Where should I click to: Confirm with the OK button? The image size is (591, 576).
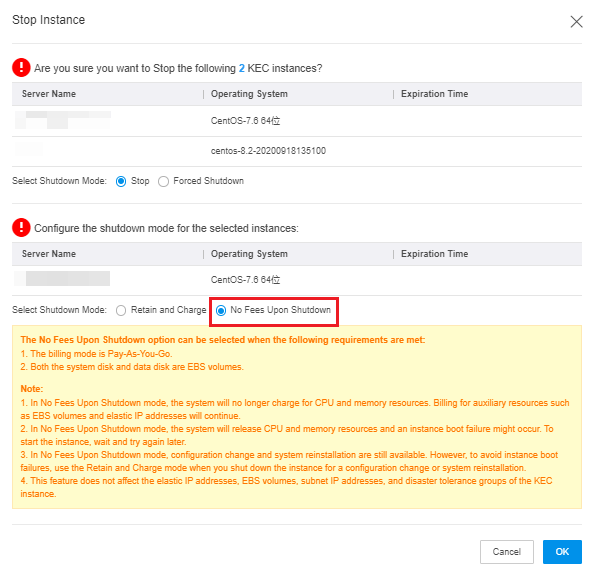[x=562, y=552]
